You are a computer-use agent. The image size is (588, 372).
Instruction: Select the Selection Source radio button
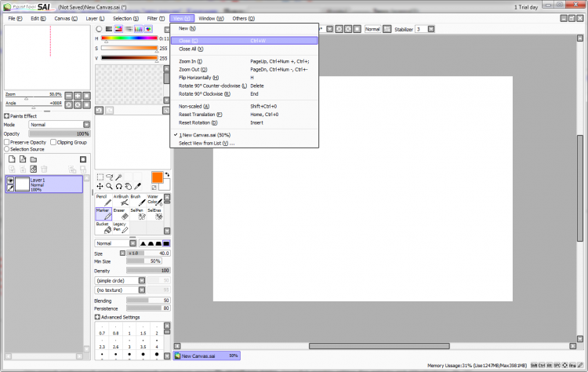point(7,149)
